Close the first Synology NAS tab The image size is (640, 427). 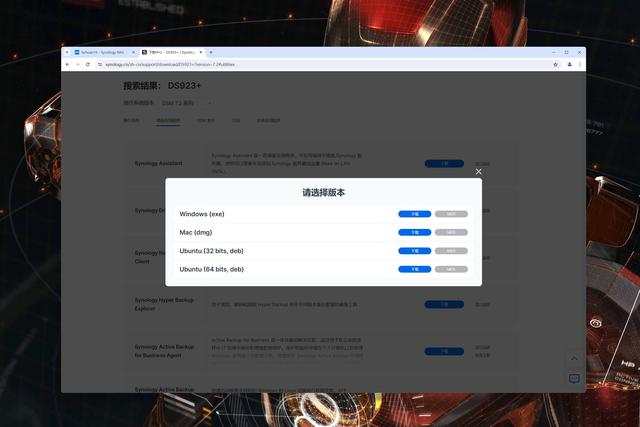[x=133, y=52]
